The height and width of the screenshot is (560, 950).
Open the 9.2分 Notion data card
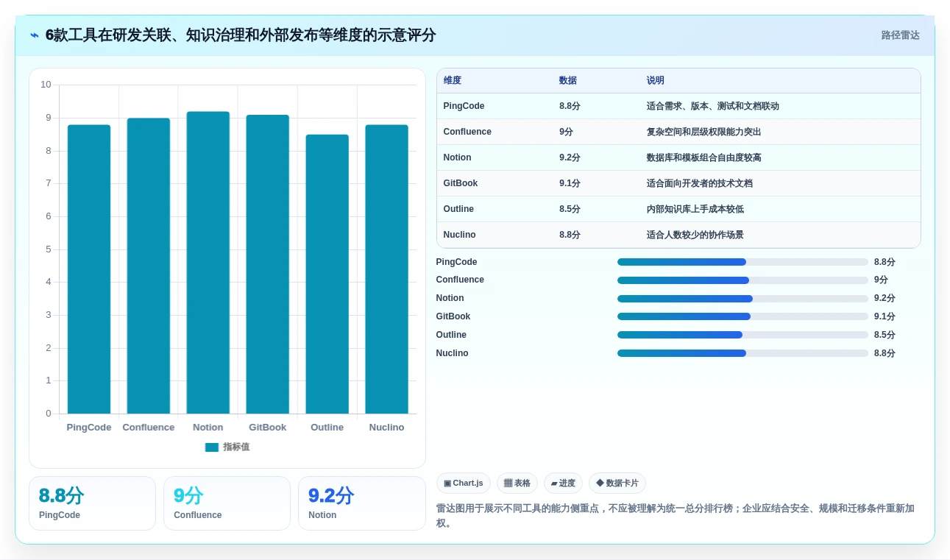point(362,503)
